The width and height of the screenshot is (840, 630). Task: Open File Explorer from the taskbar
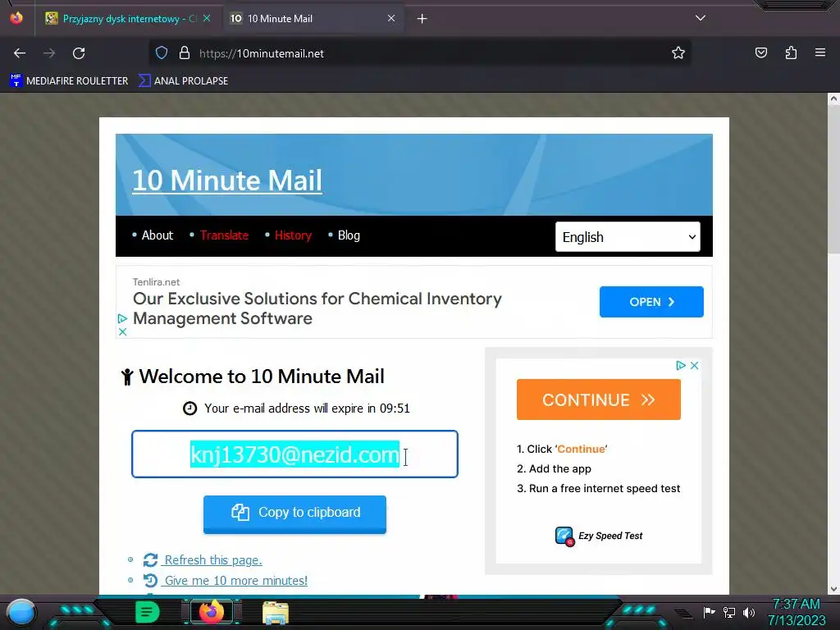pos(276,613)
